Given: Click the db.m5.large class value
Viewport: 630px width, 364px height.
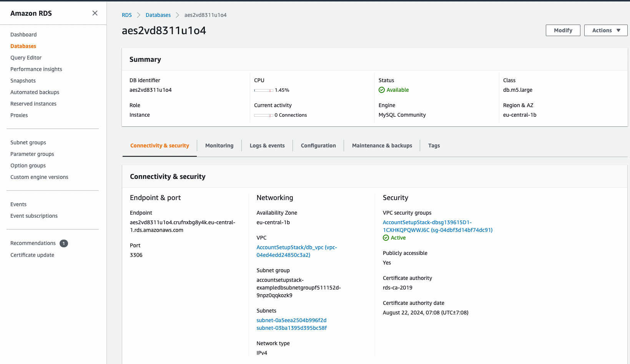Looking at the screenshot, I should pos(518,90).
